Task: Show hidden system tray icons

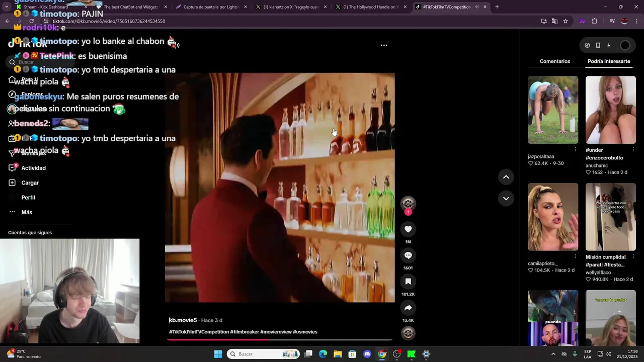Action: (x=553, y=354)
